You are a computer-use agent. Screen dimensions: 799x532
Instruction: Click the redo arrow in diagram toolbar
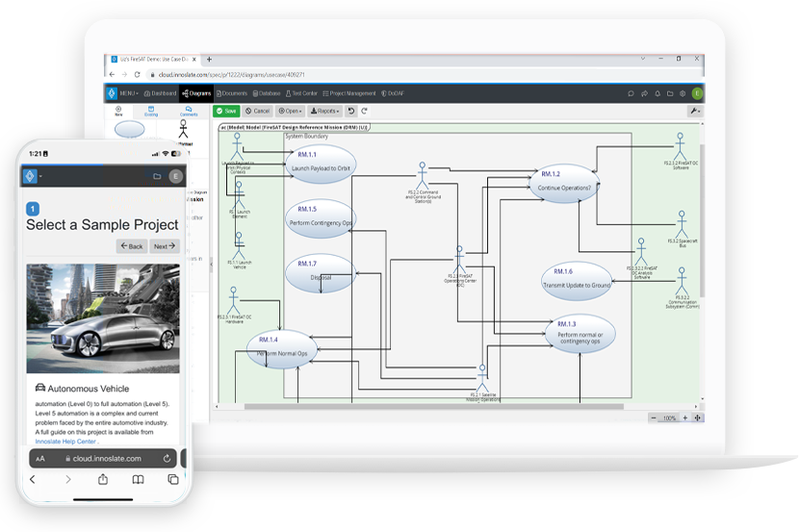click(x=364, y=111)
